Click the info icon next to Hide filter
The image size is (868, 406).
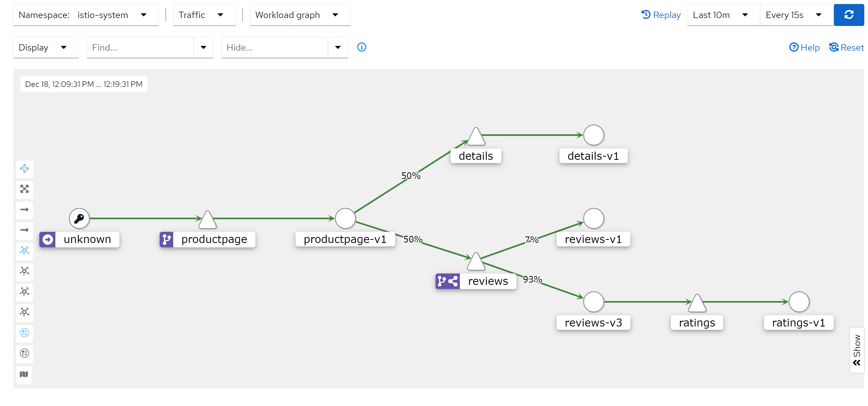click(362, 47)
